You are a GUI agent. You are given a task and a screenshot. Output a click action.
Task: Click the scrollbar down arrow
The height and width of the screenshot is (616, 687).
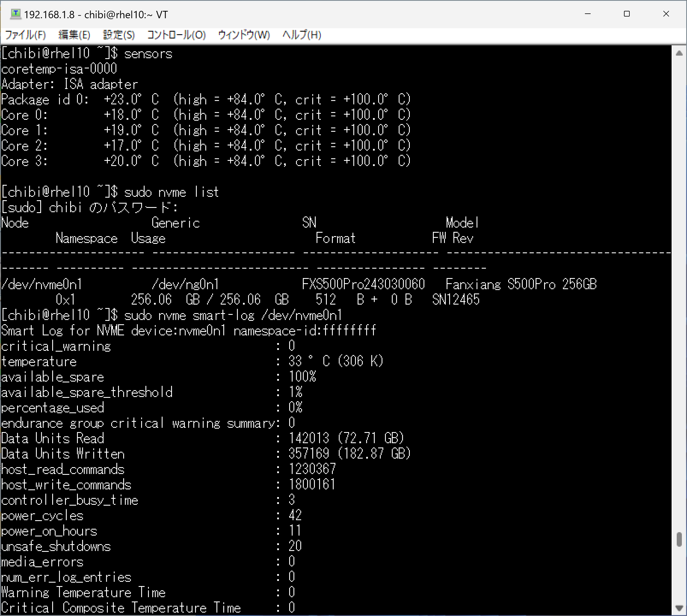point(679,607)
